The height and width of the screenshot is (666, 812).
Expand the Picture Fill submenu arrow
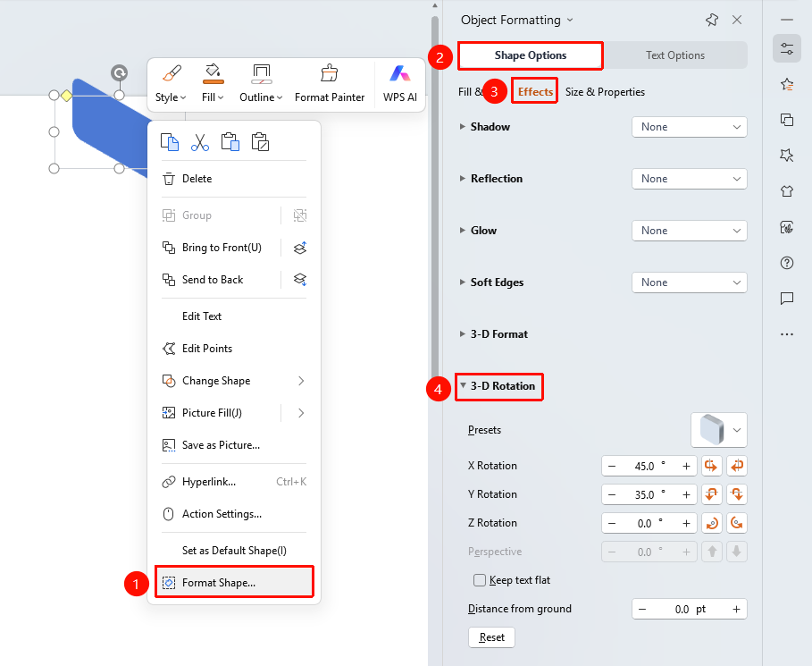[301, 413]
